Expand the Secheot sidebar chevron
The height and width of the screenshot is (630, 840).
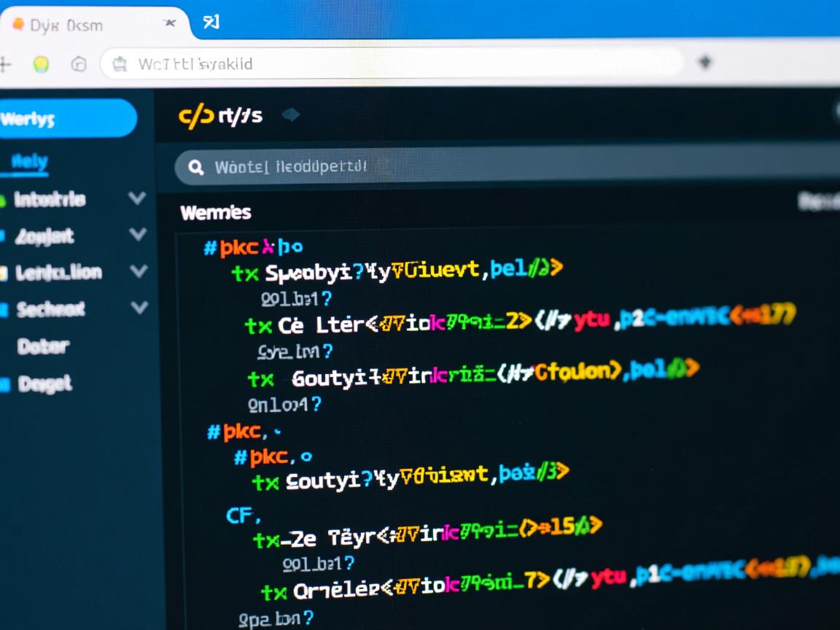click(x=139, y=308)
